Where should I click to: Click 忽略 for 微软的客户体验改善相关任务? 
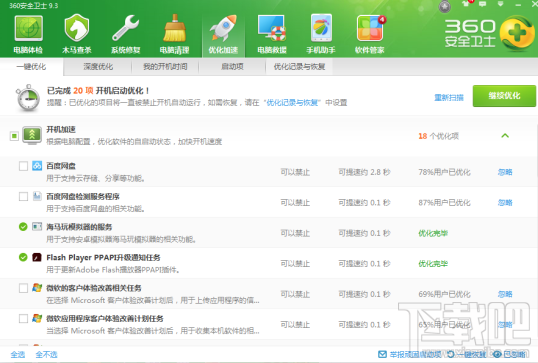(x=505, y=294)
